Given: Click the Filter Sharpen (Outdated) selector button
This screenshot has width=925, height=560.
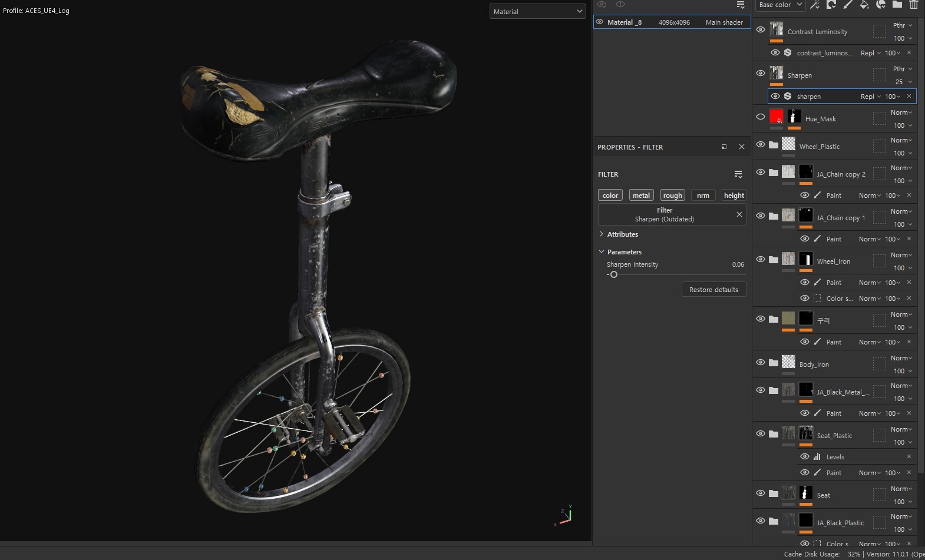Looking at the screenshot, I should 664,214.
